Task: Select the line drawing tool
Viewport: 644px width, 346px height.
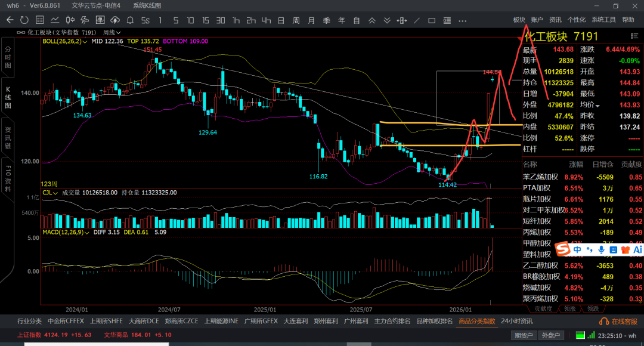Action: (417, 20)
